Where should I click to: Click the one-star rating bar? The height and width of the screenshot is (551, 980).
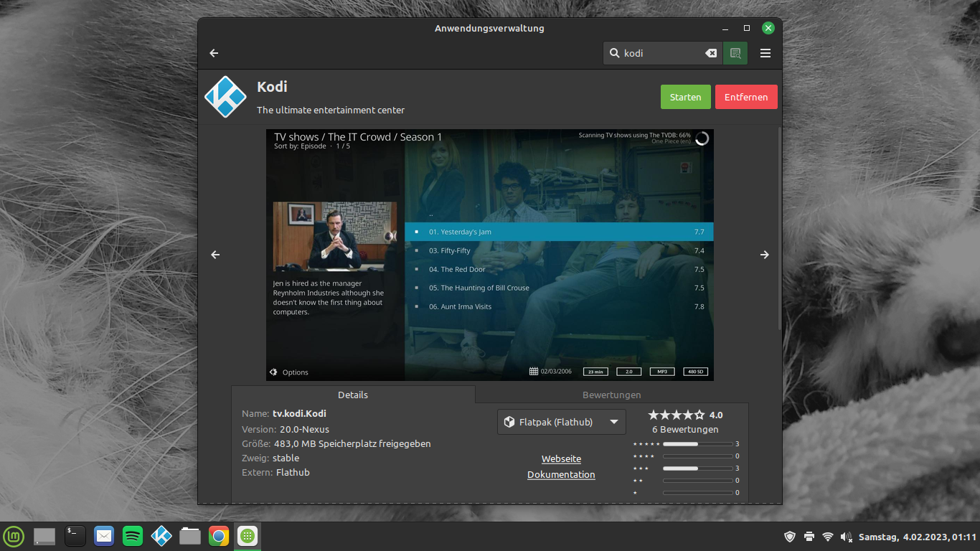[x=698, y=493]
